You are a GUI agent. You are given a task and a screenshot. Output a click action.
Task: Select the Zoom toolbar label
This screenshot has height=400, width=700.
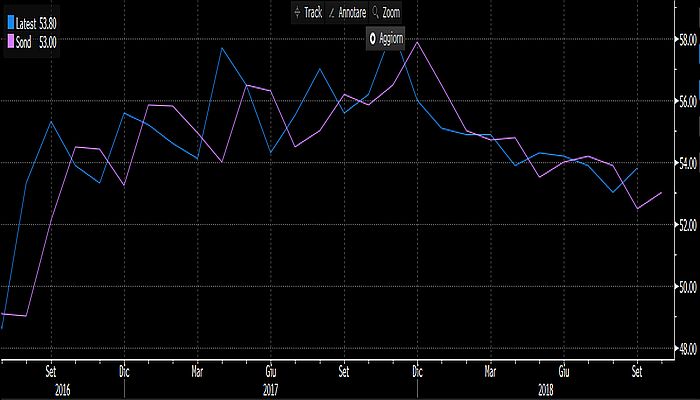tap(391, 13)
